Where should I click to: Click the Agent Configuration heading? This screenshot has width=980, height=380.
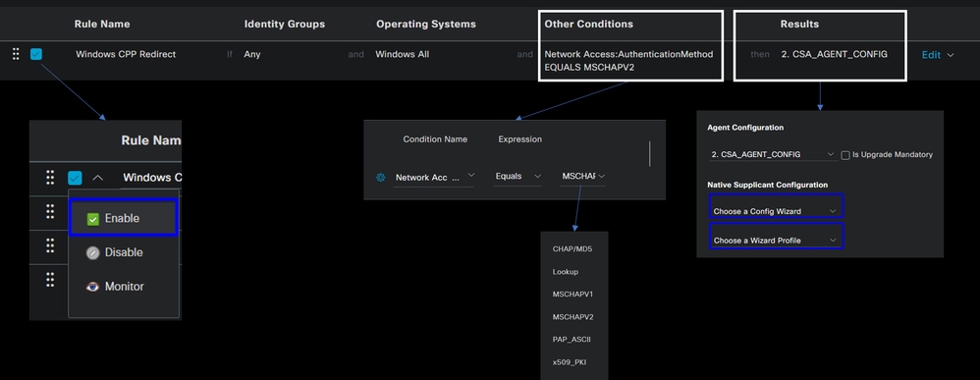[x=745, y=128]
